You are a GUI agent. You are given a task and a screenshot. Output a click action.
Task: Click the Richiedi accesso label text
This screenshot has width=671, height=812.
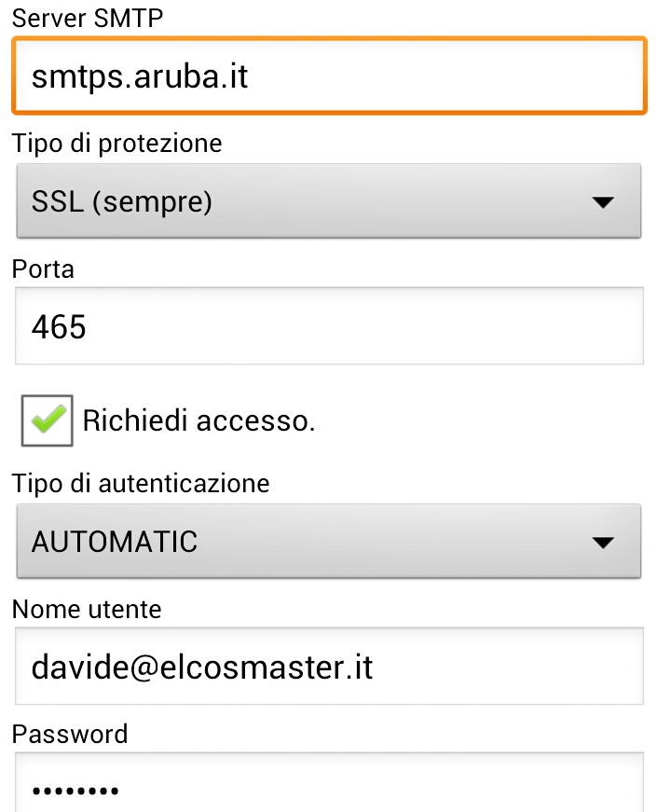(x=199, y=420)
